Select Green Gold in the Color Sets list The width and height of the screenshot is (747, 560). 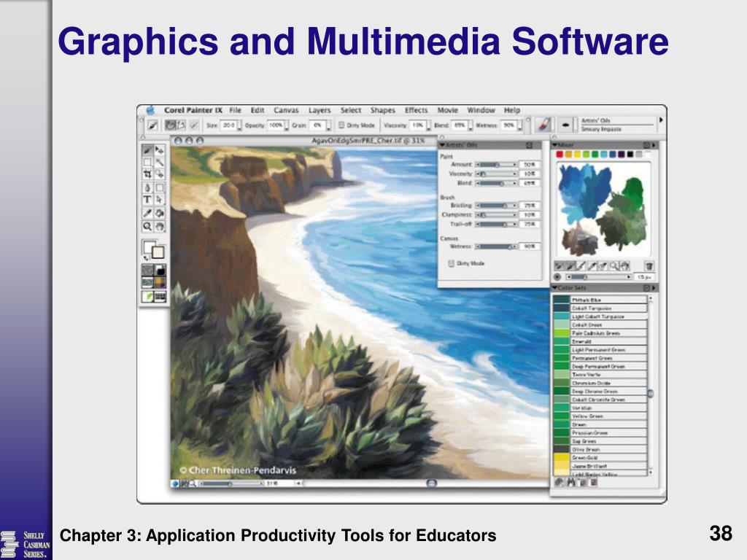(x=600, y=458)
